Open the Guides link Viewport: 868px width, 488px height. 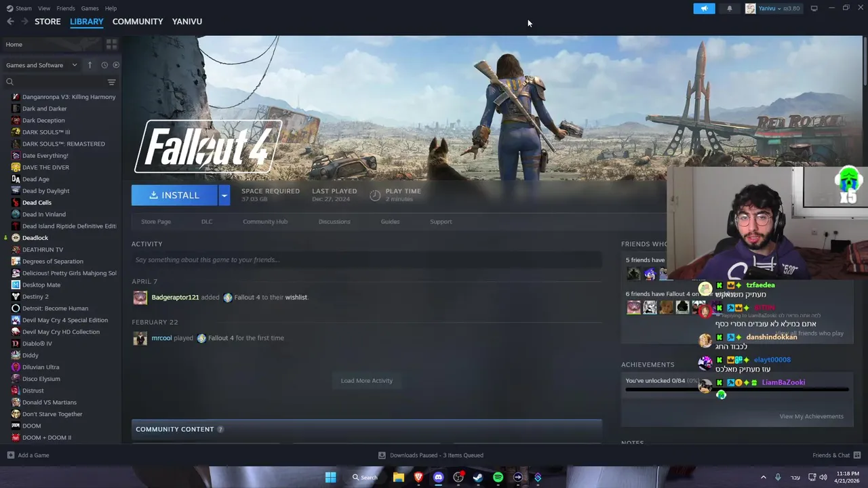[390, 222]
